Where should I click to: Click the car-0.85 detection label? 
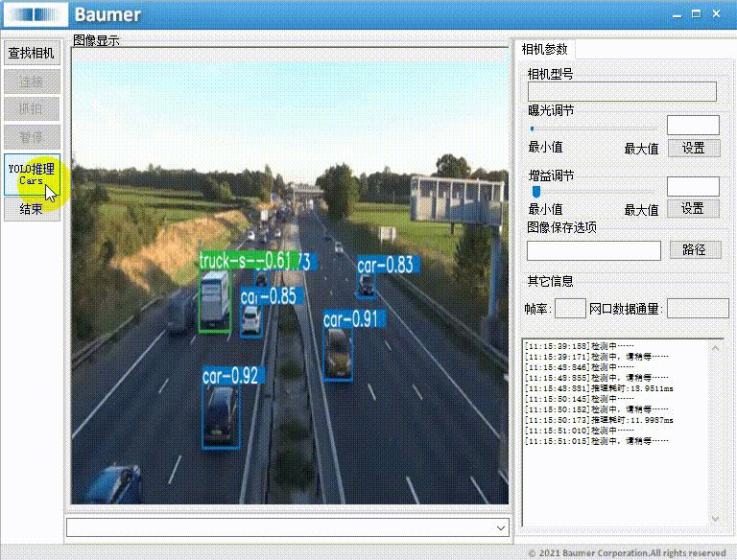(271, 296)
